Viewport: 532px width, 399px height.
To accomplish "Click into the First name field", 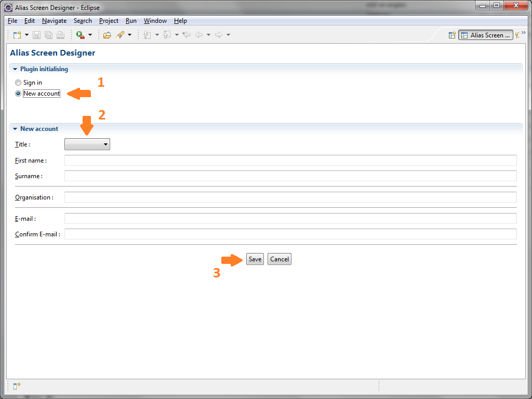I will click(290, 161).
